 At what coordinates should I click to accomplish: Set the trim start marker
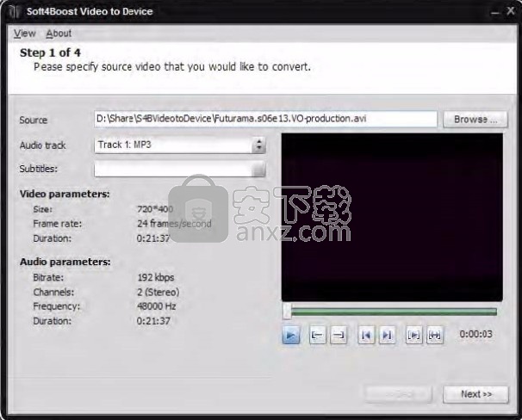[317, 335]
